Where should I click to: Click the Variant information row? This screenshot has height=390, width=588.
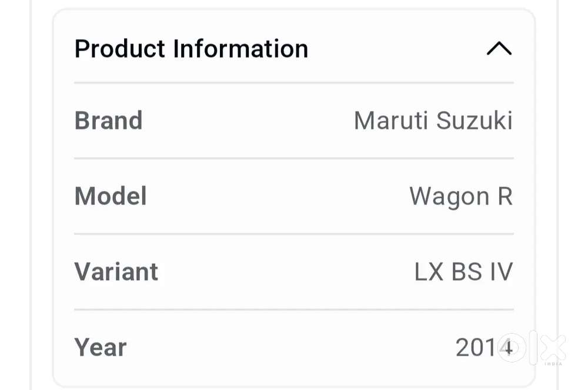[294, 271]
